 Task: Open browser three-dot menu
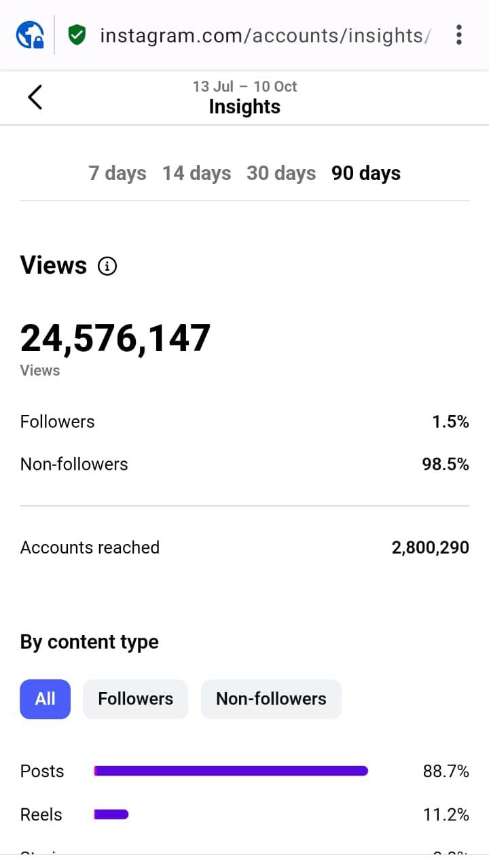(x=459, y=35)
